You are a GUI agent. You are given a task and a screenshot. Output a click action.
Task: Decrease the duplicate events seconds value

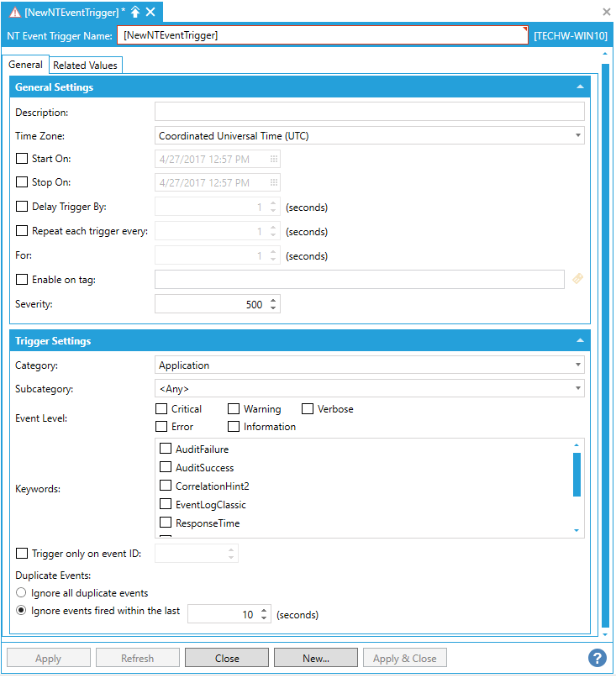coord(264,619)
